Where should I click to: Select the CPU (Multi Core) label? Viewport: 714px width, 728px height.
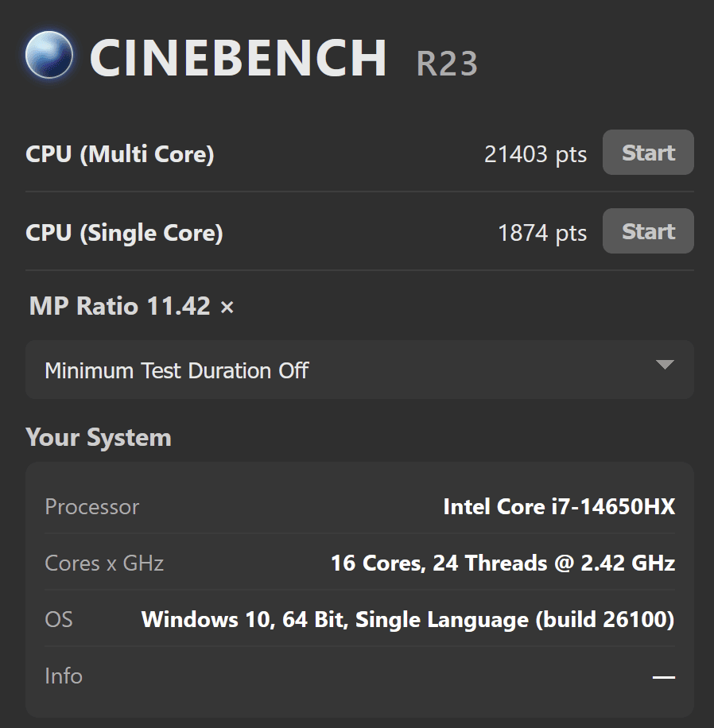tap(120, 153)
